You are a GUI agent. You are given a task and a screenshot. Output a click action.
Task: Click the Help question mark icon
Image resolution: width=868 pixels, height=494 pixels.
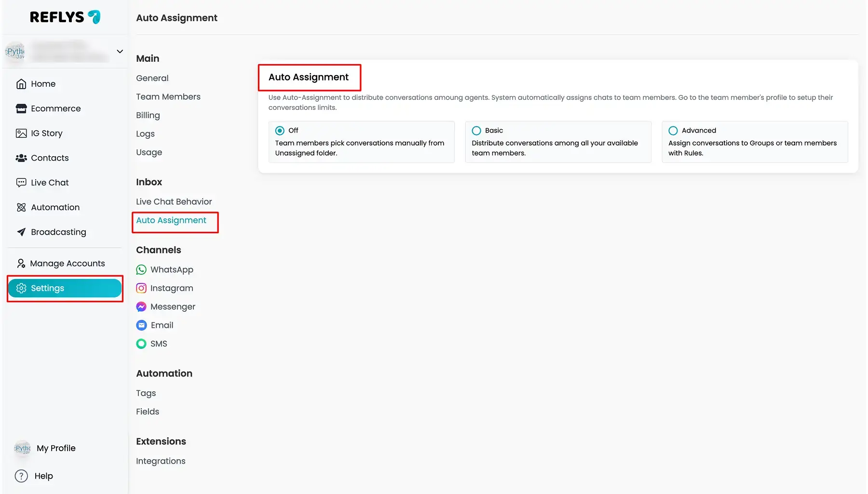point(21,476)
